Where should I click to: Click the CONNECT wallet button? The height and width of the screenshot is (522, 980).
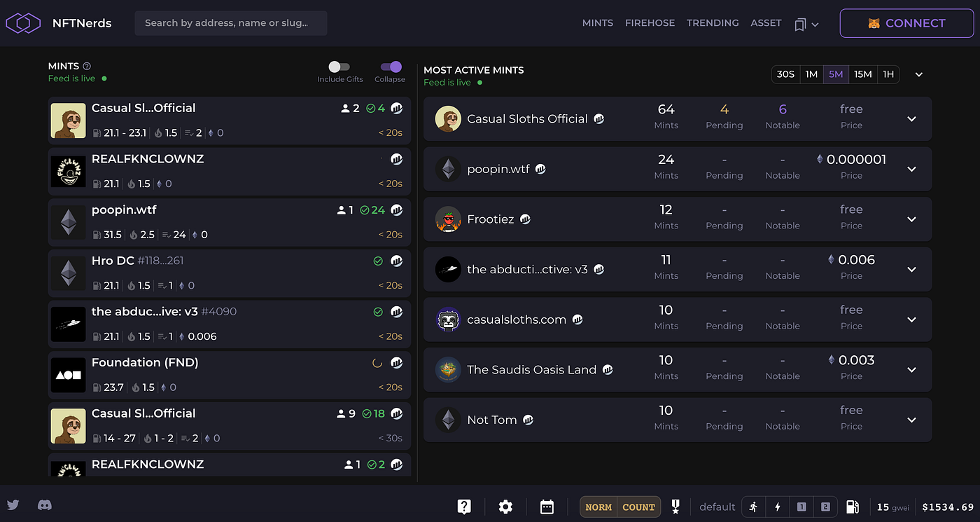[x=906, y=23]
